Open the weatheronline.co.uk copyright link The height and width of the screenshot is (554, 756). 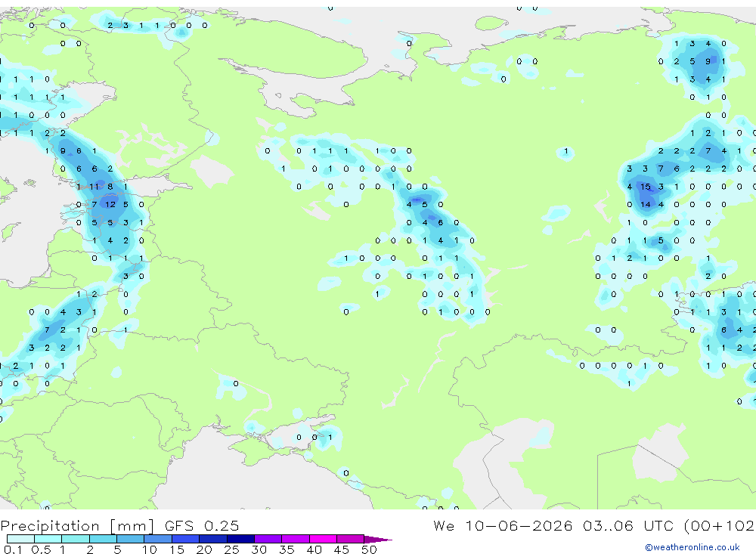(692, 547)
